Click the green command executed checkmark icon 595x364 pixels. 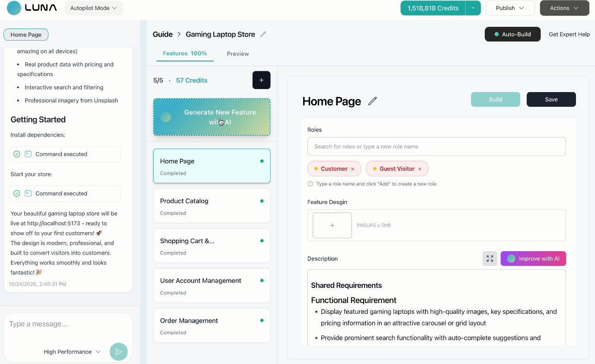click(x=17, y=154)
